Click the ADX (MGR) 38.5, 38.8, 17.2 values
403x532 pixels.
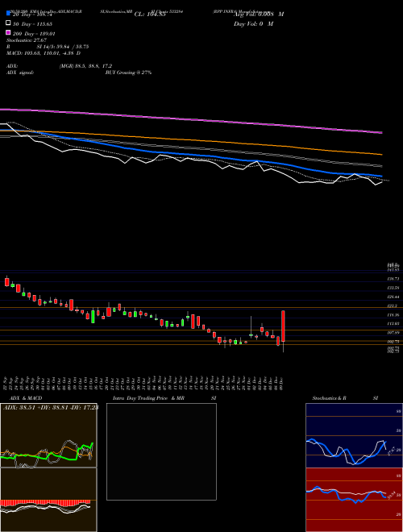click(x=85, y=66)
